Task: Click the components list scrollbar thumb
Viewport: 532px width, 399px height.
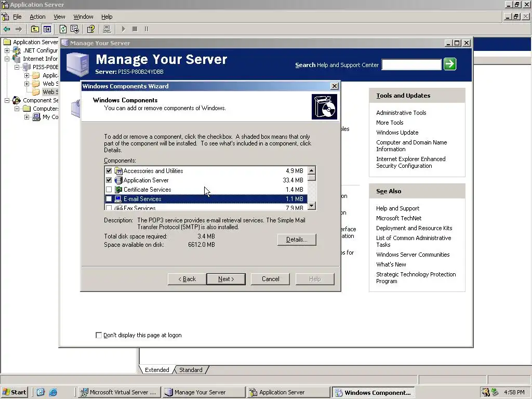Action: [312, 178]
